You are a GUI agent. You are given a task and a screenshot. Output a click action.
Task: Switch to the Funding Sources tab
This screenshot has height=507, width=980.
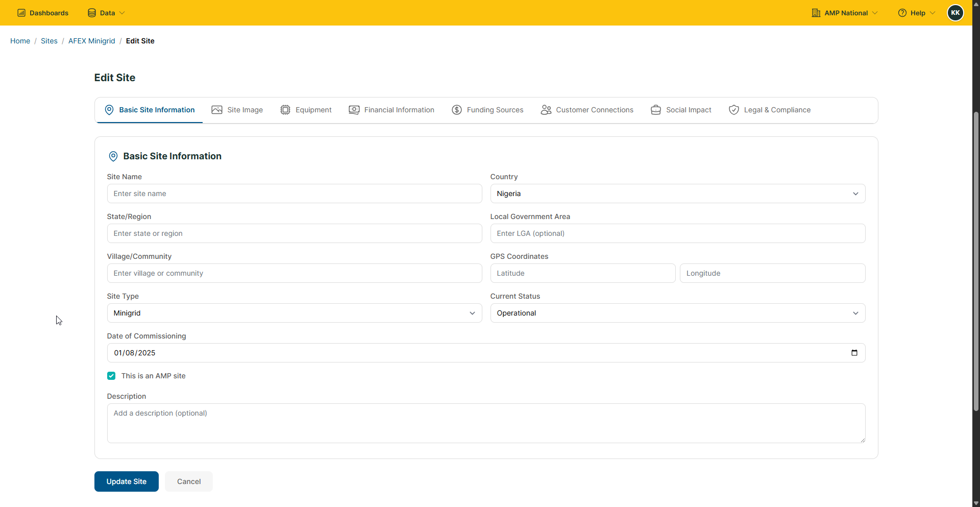coord(487,110)
